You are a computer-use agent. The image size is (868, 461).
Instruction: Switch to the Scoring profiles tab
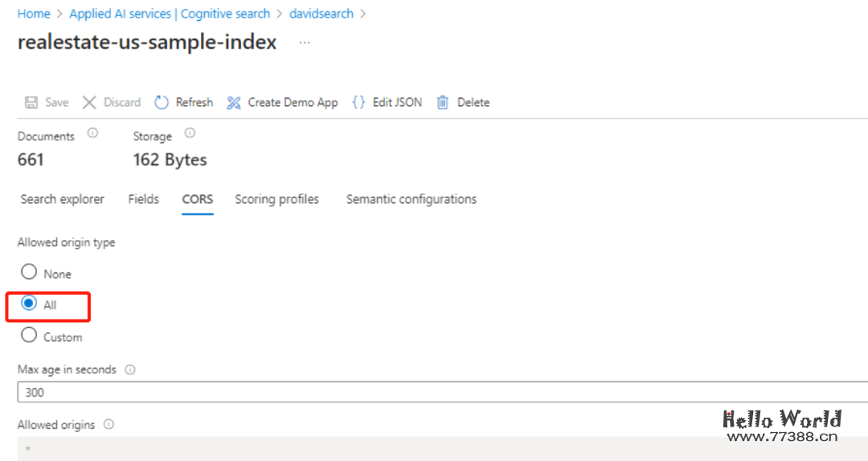tap(276, 199)
